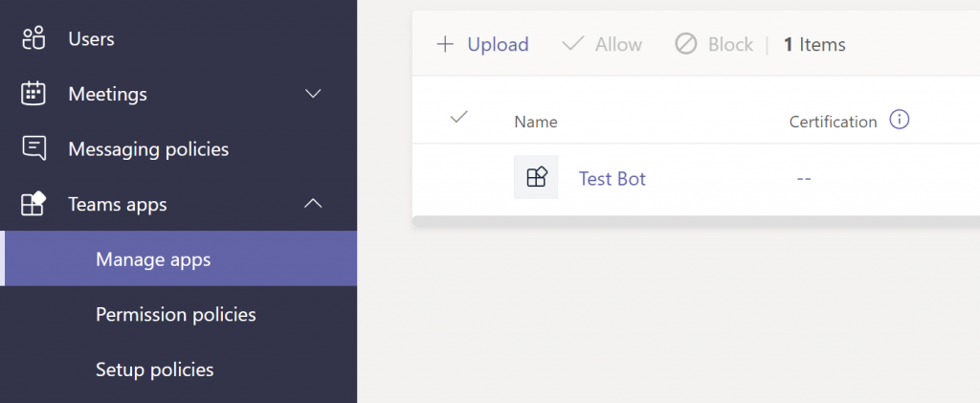Screen dimensions: 980x403
Task: Toggle the select-all checkmark in table header
Action: click(458, 117)
